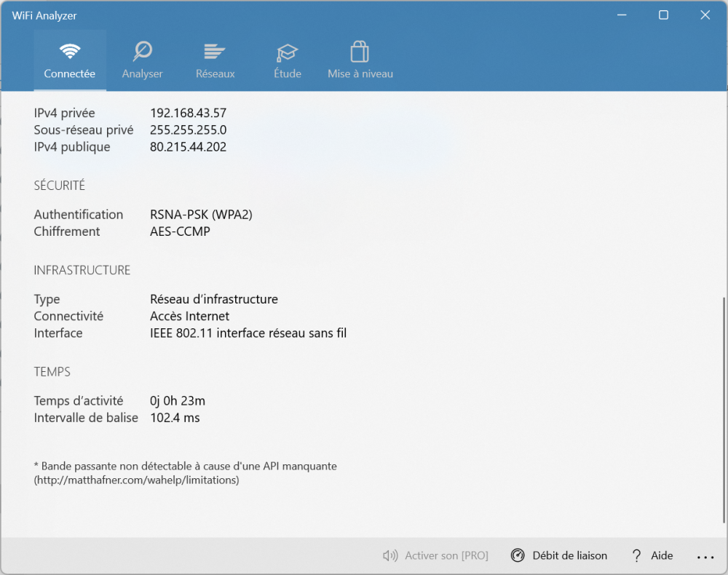Click the vertical scrollbar thumb
728x575 pixels.
click(723, 409)
